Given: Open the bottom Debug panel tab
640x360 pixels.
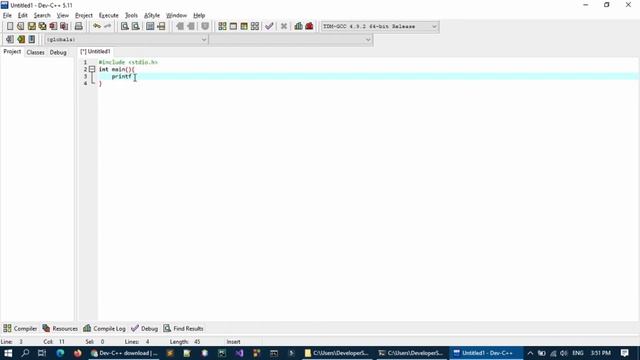Looking at the screenshot, I should point(144,328).
